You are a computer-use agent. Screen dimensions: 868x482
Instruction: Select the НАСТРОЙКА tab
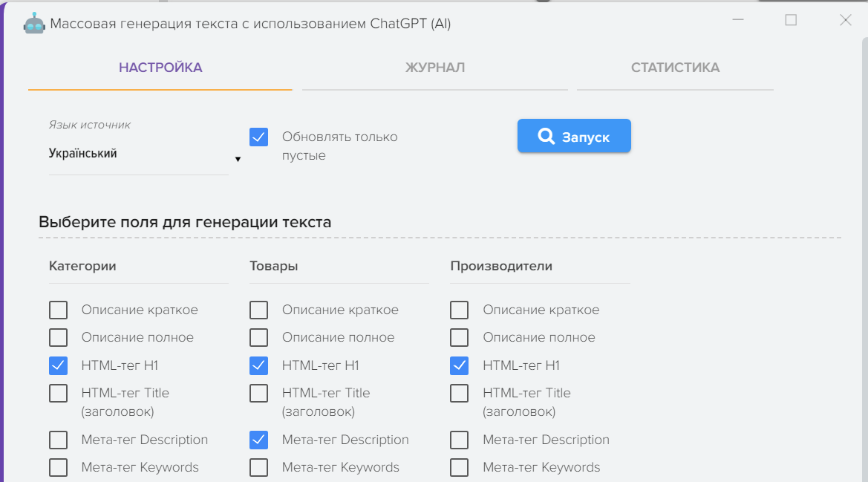(160, 68)
